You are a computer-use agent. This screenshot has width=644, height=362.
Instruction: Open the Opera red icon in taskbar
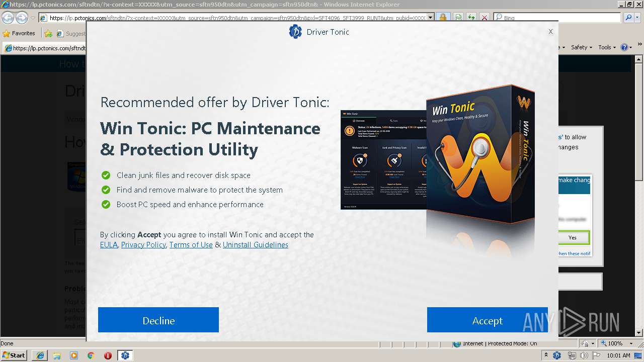point(108,355)
